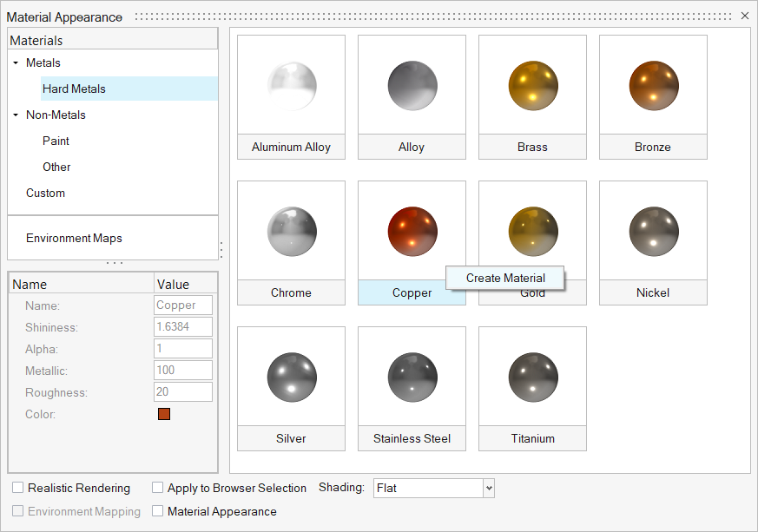The image size is (758, 532).
Task: Check the Material Appearance checkbox
Action: coord(158,512)
